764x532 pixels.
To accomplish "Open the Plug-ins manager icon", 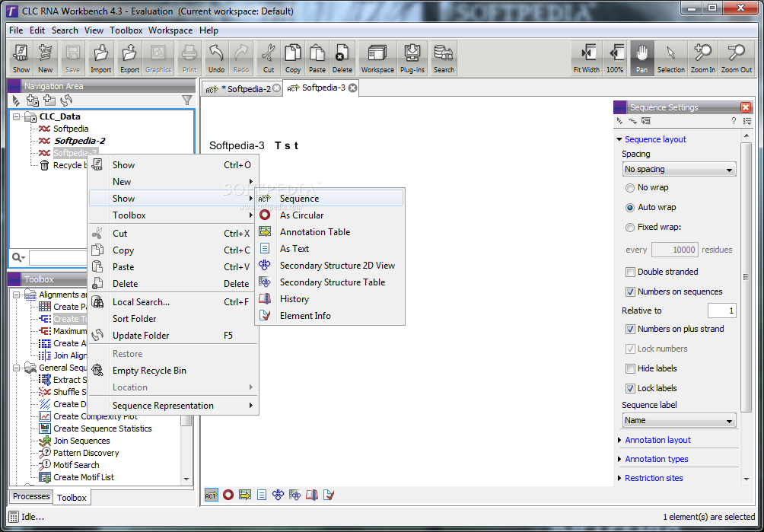I will (x=412, y=58).
